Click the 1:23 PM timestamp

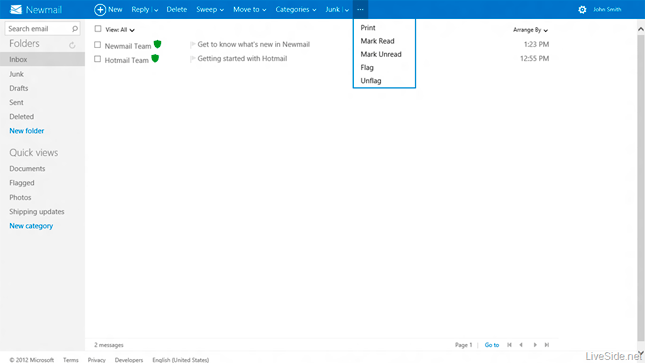click(536, 44)
